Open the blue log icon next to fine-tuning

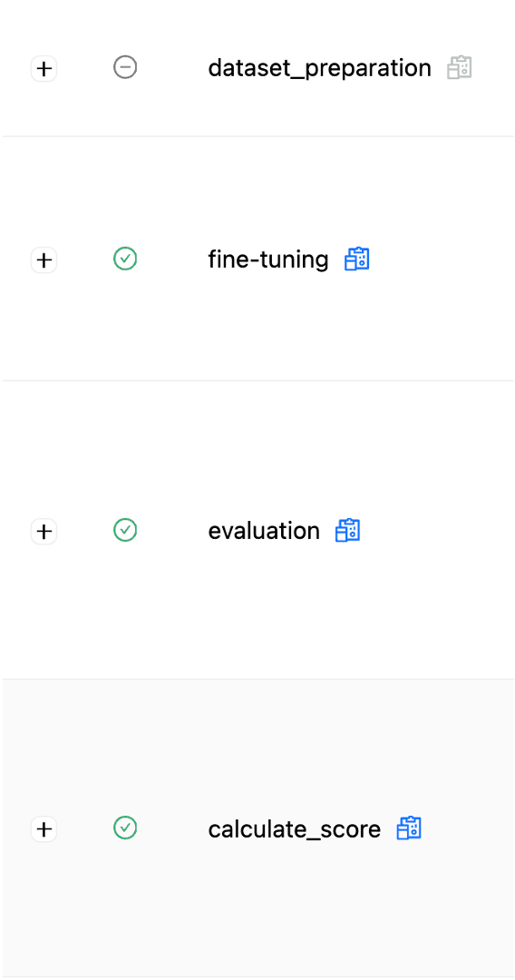coord(357,259)
